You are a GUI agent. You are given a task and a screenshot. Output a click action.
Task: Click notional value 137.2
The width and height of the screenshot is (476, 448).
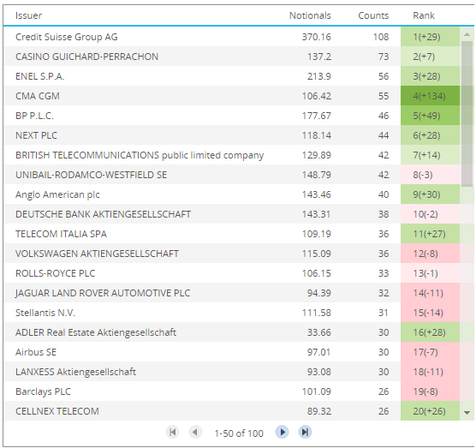tap(319, 57)
